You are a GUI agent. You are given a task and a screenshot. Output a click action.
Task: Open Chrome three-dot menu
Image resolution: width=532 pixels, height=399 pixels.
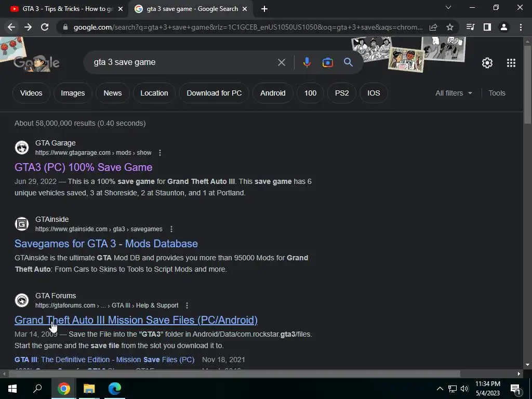pos(521,27)
